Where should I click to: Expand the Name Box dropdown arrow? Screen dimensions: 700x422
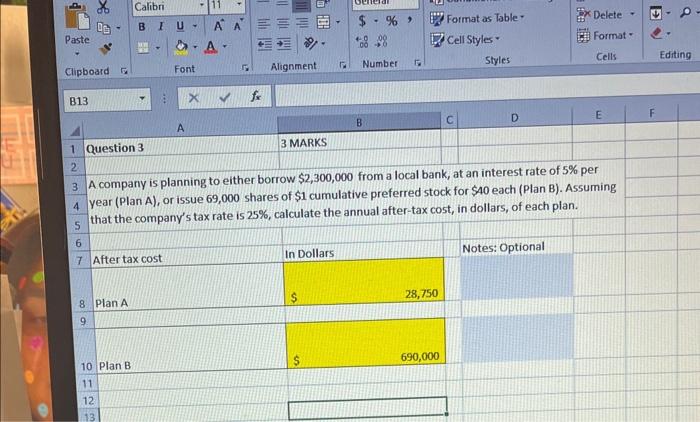[142, 98]
